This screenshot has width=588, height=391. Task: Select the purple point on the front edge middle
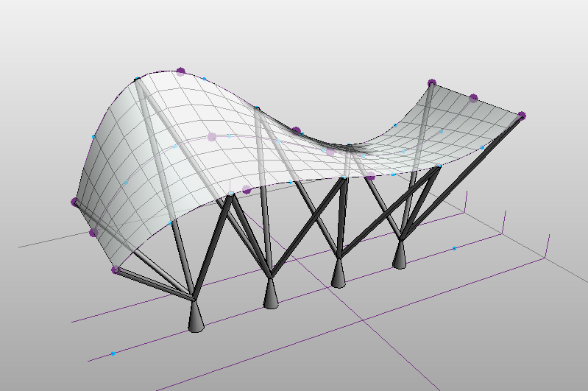click(x=247, y=190)
